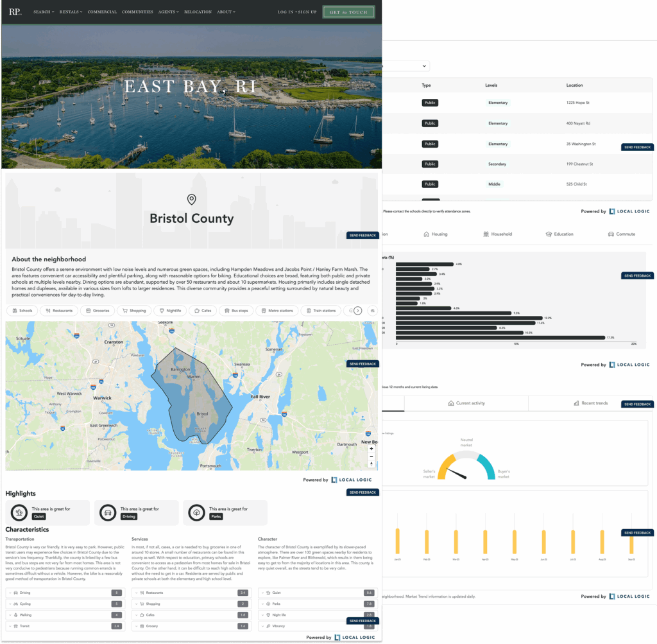657x644 pixels.
Task: Click the RP logo in header
Action: click(15, 12)
